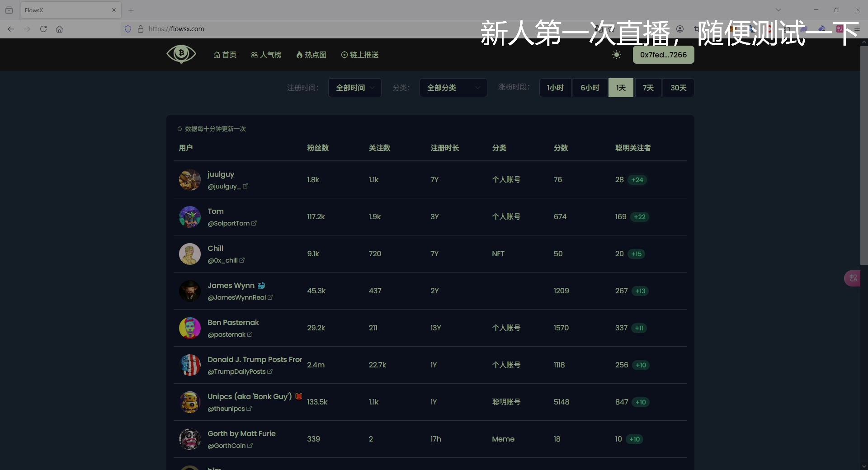Open external link icon beside @GorthCoin

[250, 446]
